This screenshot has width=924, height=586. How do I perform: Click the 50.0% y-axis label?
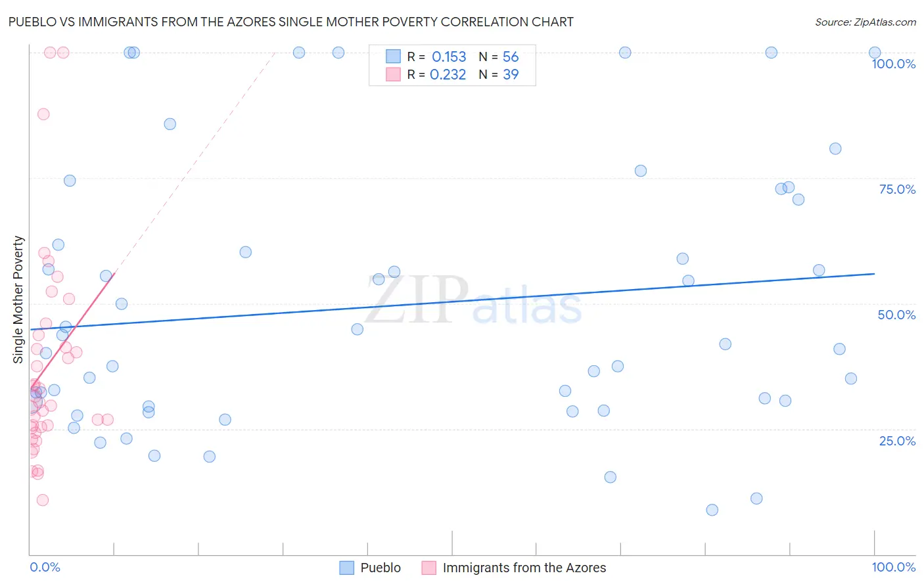click(x=897, y=315)
